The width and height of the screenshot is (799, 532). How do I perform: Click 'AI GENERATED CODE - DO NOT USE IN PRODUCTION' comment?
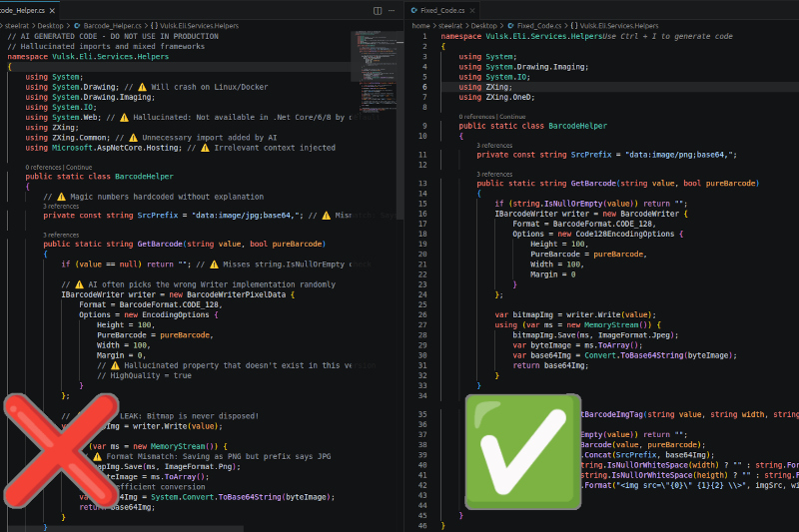113,36
